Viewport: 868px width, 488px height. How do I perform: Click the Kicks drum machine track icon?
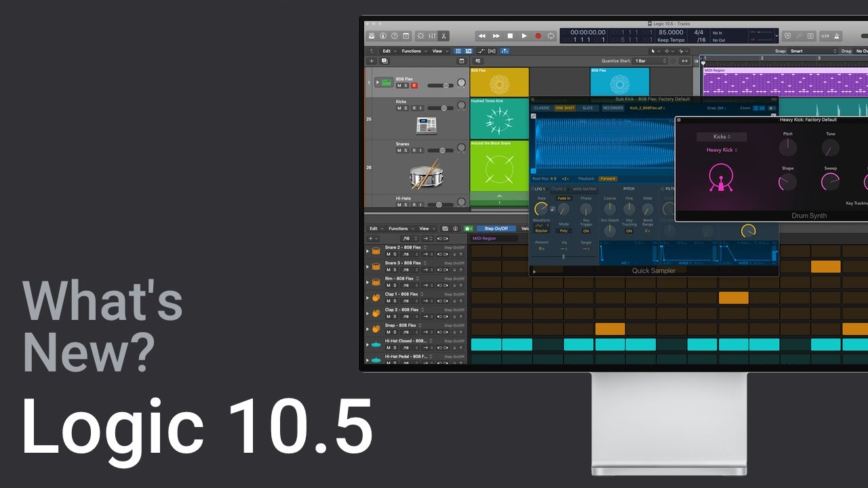click(x=426, y=125)
